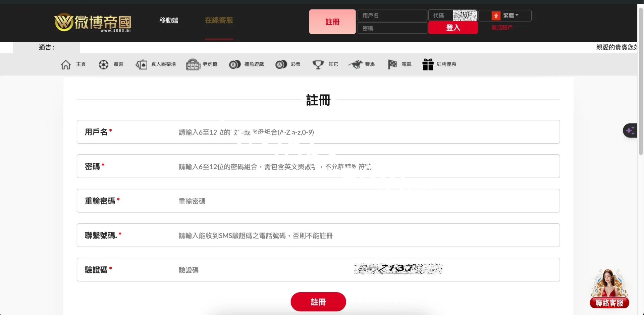Click the 激活賬戶 activation link
The image size is (644, 315).
coord(502,28)
